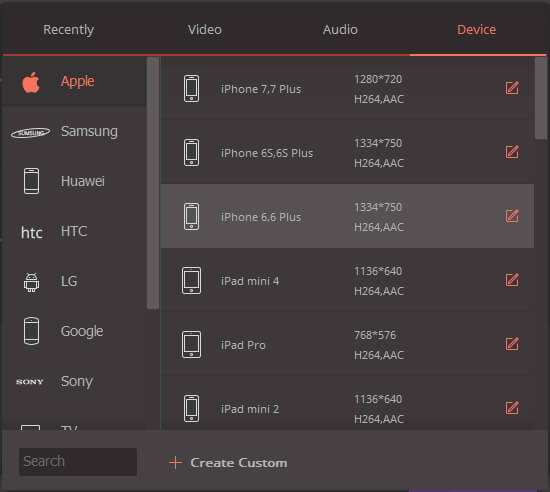Select LG brand label

pyautogui.click(x=69, y=281)
